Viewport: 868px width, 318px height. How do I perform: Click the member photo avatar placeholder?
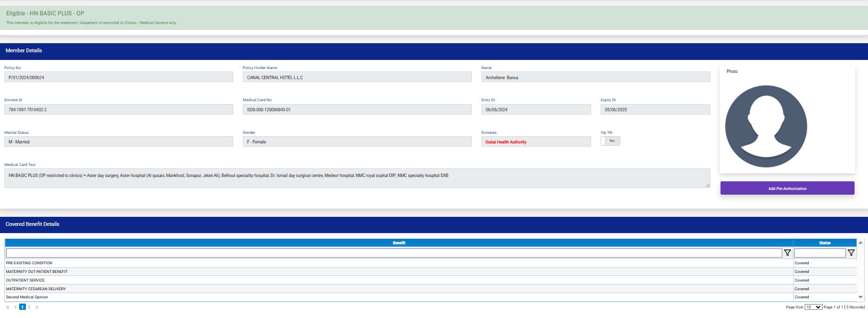click(766, 127)
